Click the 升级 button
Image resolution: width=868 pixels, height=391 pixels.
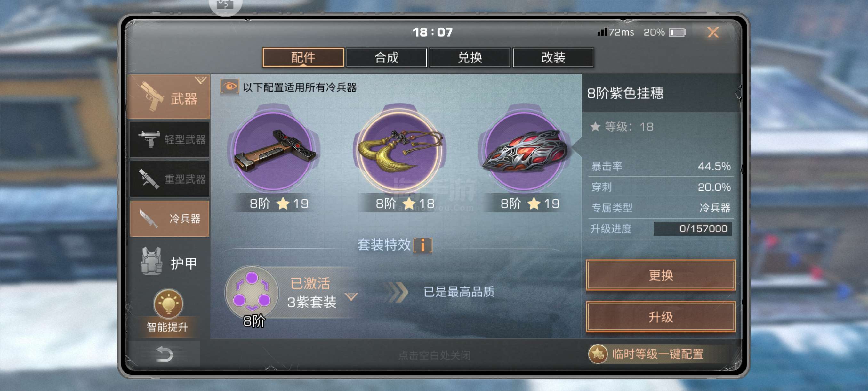coord(660,317)
